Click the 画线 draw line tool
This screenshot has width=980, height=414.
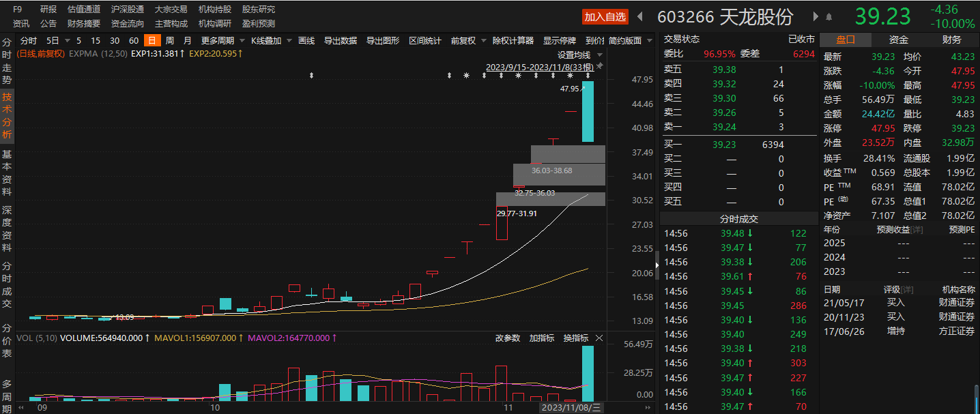(306, 41)
